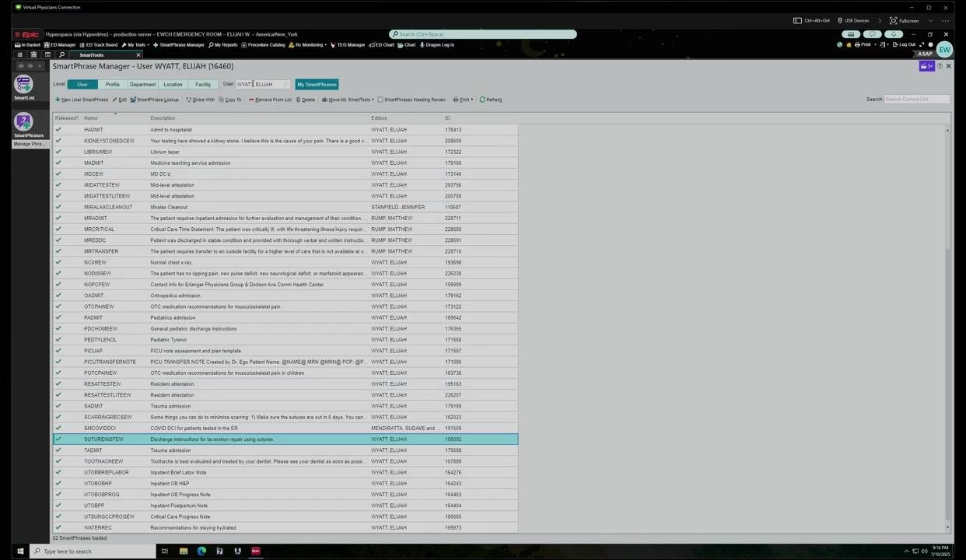Image resolution: width=966 pixels, height=560 pixels.
Task: Switch to the Department level tab
Action: (142, 84)
